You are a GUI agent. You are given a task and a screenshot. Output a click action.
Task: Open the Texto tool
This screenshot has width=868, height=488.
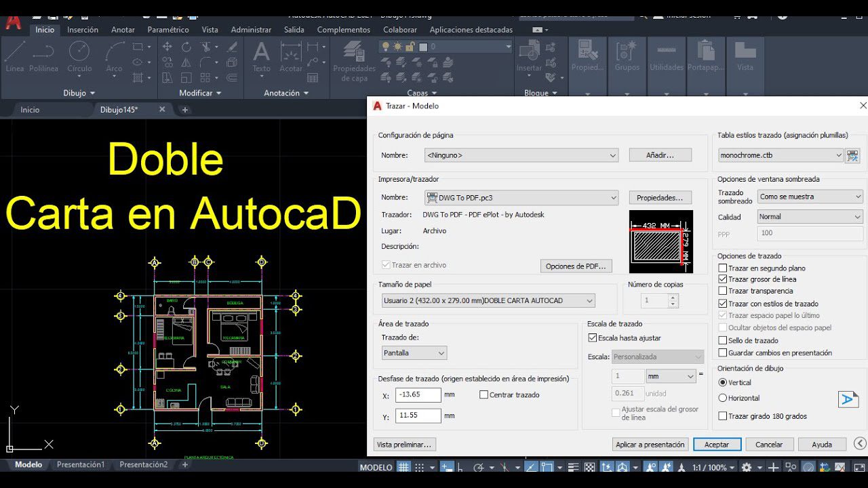click(260, 58)
